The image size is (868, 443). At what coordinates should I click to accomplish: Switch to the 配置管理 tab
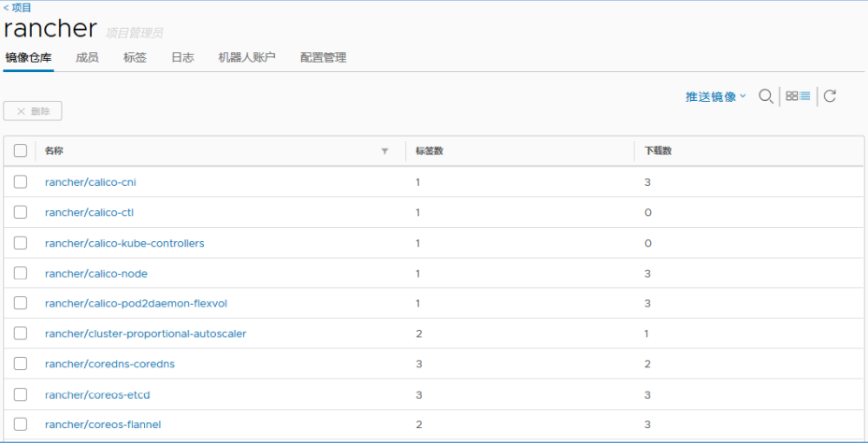point(324,58)
